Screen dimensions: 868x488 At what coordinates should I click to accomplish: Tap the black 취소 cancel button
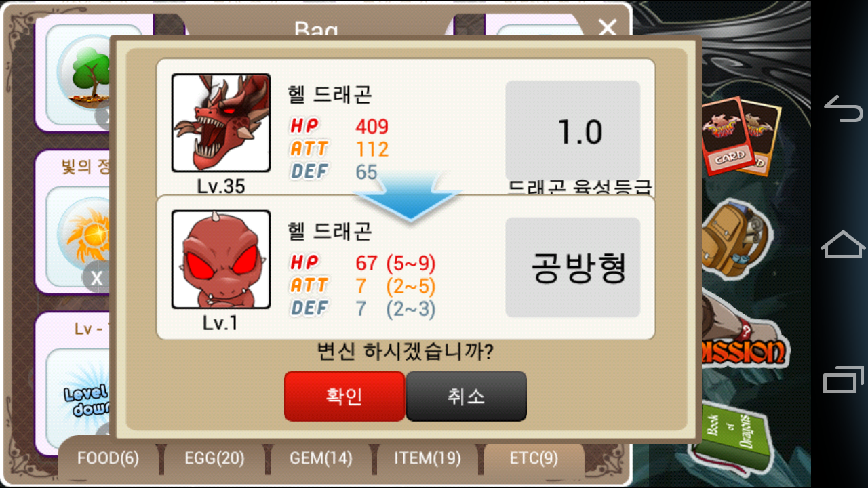[466, 396]
